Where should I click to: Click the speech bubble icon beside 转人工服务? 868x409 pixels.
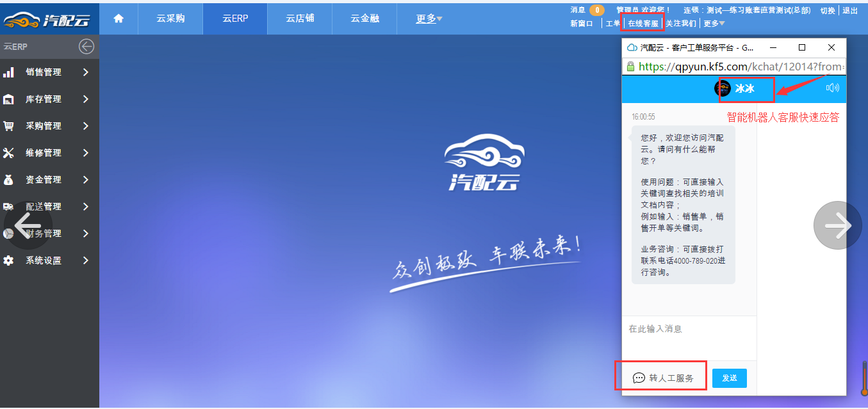tap(639, 378)
